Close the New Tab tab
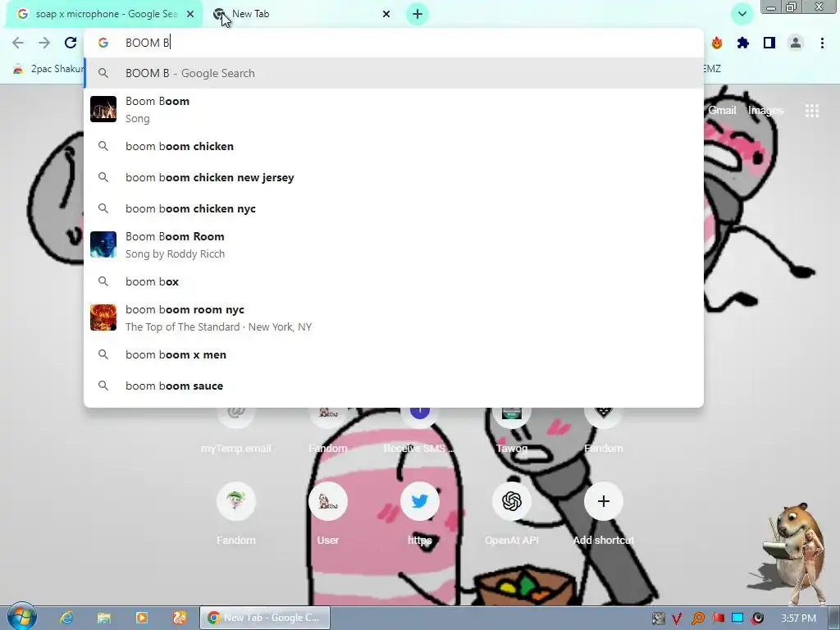Screen dimensions: 840x630 (386, 14)
